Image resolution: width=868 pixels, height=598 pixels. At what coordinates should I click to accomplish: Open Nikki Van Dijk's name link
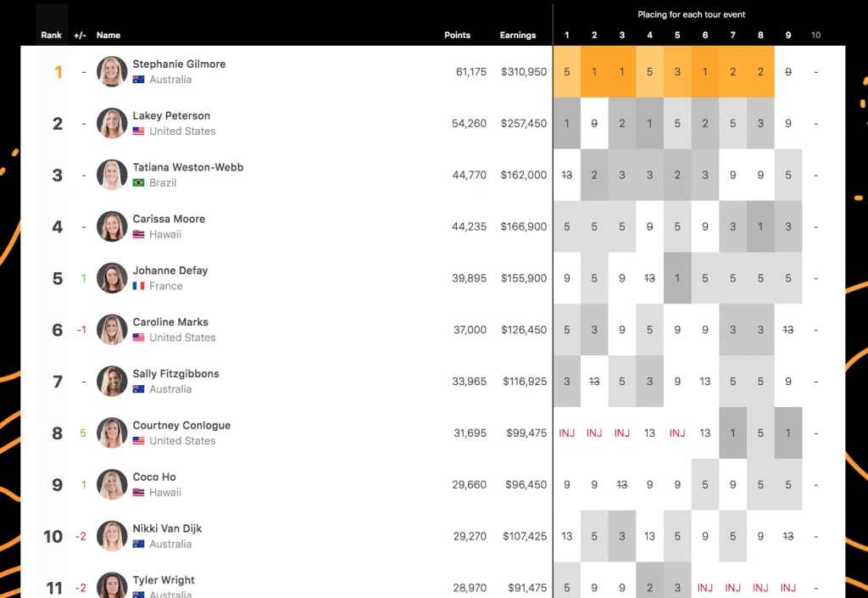tap(167, 528)
